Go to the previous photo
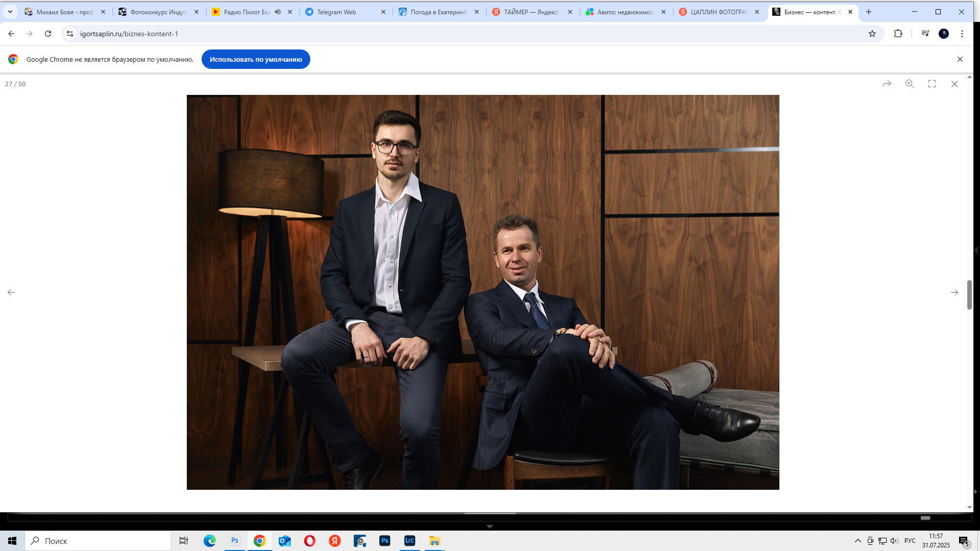This screenshot has height=551, width=980. (x=11, y=292)
